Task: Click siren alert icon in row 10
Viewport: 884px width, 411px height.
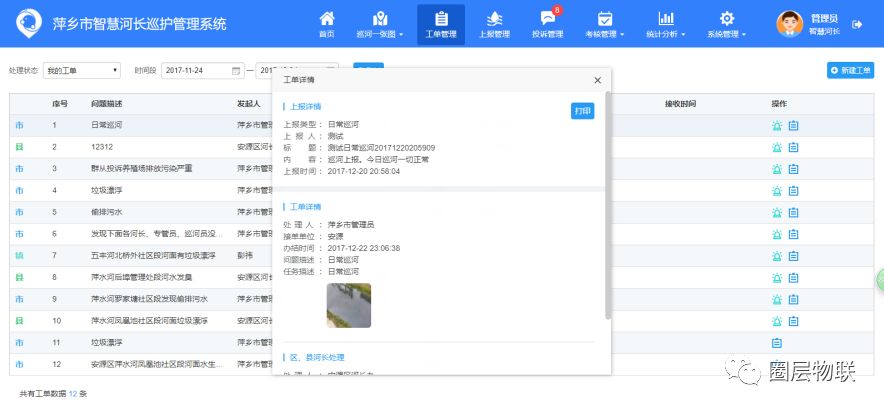Action: pos(777,321)
